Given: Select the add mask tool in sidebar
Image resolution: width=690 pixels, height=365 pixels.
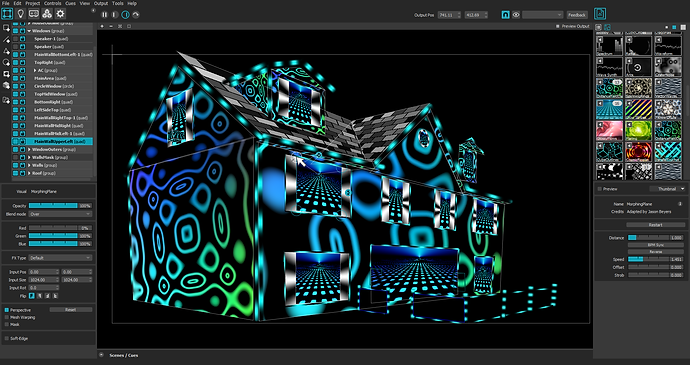Looking at the screenshot, I should [6, 74].
